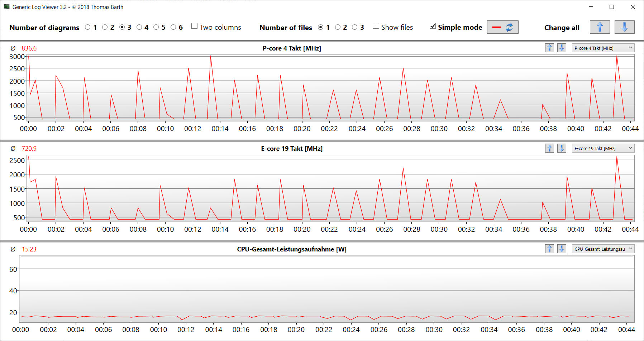Open the CPU-Gesamt-Leistungsaufnahme dropdown
Screen dimensions: 644x341
603,249
